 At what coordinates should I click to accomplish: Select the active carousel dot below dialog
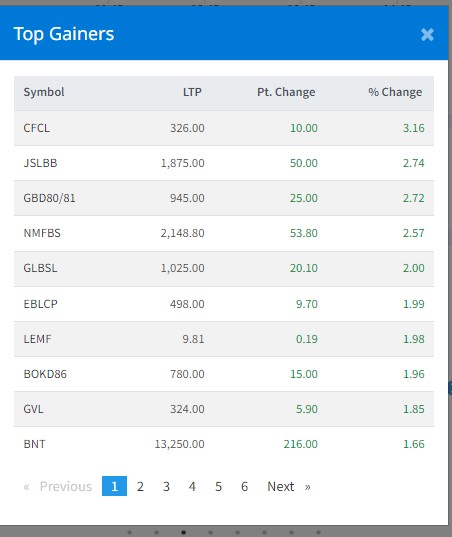coord(183,532)
